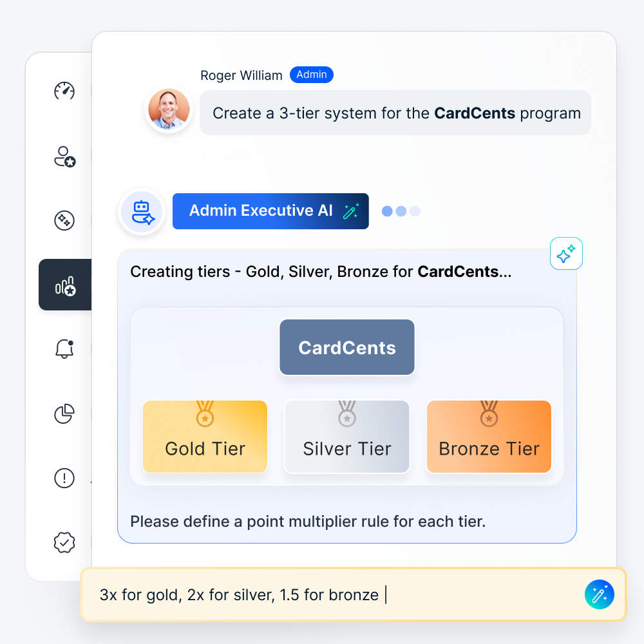Click the blue Admin role badge
Screen dimensions: 644x644
coord(312,75)
